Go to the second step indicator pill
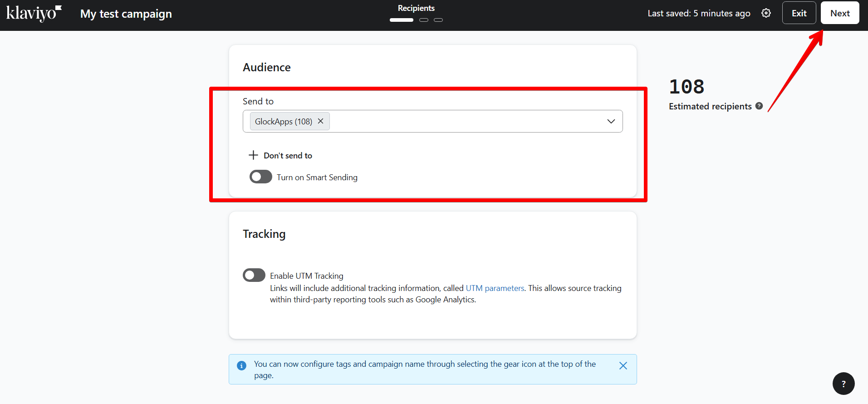Image resolution: width=868 pixels, height=404 pixels. point(424,20)
